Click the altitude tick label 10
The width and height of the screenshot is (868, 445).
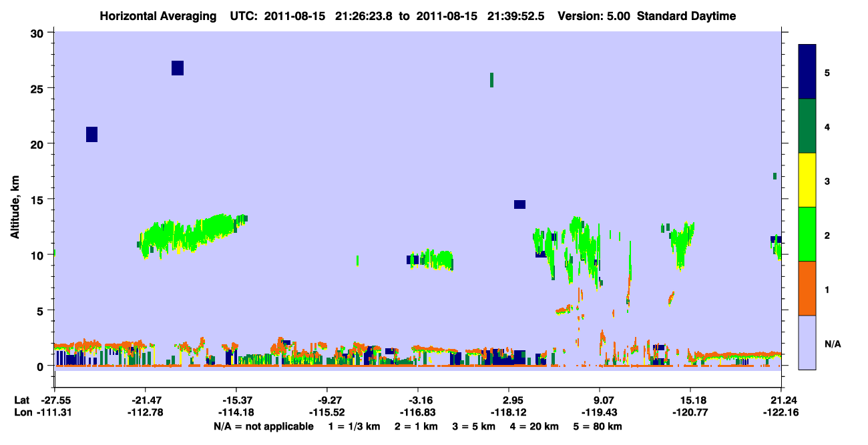39,255
